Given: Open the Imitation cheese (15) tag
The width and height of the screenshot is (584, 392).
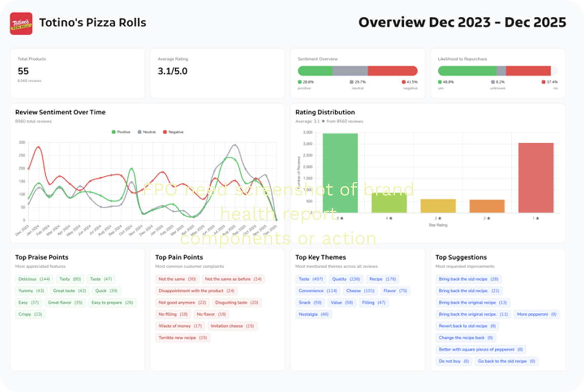Looking at the screenshot, I should (233, 326).
